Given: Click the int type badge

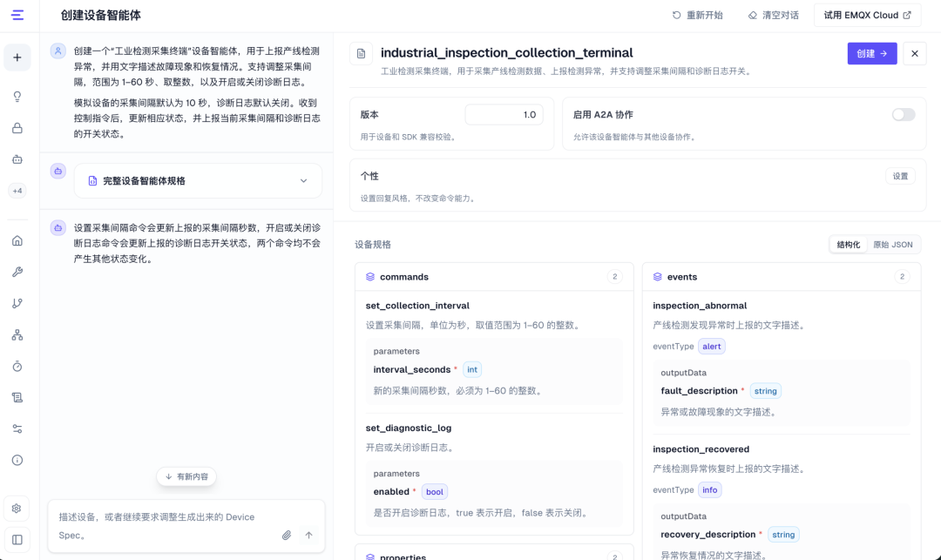Looking at the screenshot, I should pos(472,369).
